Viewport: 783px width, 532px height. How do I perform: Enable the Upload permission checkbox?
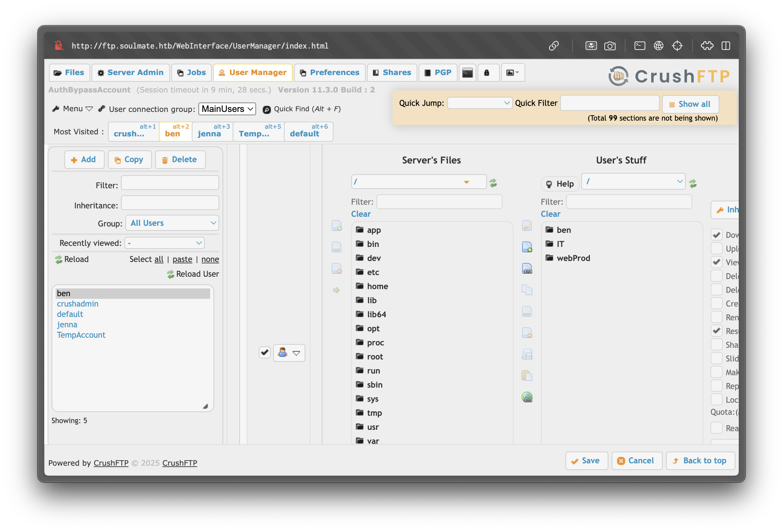click(717, 248)
